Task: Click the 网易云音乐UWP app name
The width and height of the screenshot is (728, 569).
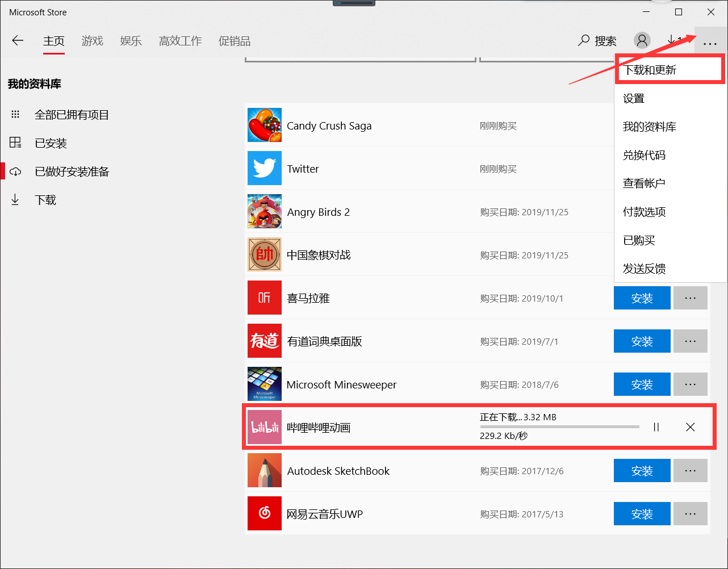Action: click(x=324, y=514)
